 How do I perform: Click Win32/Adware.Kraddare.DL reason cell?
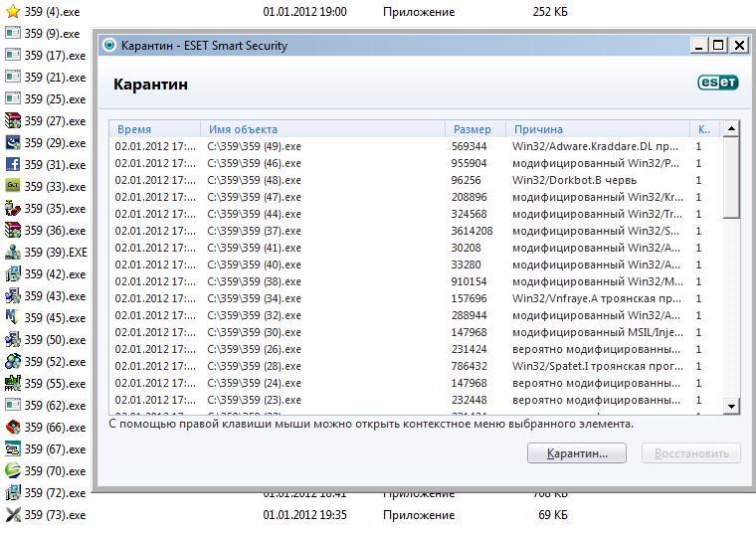pos(595,146)
